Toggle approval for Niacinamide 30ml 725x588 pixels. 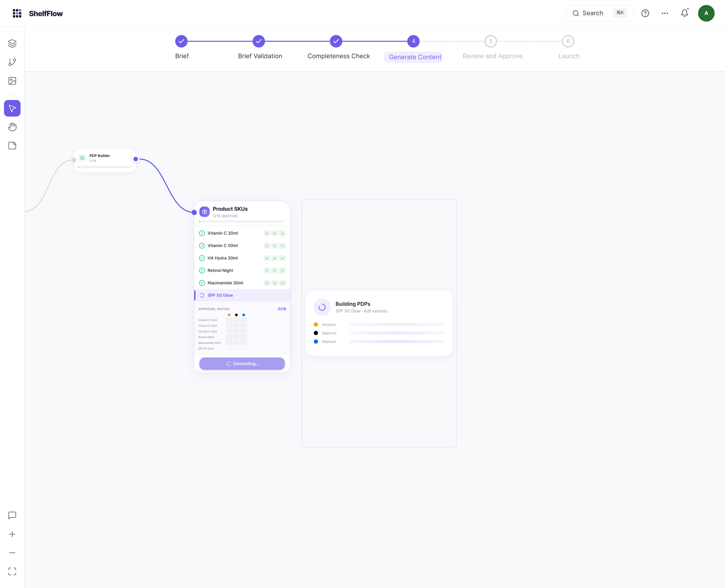point(202,283)
